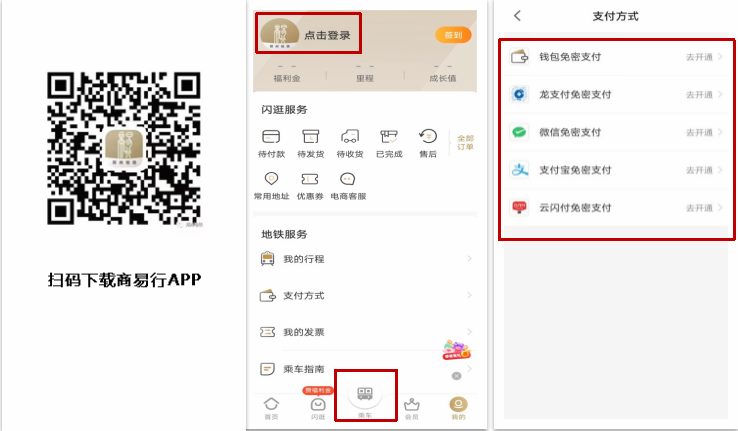Image resolution: width=738 pixels, height=431 pixels.
Task: Switch to 我的 profile tab
Action: coord(458,407)
